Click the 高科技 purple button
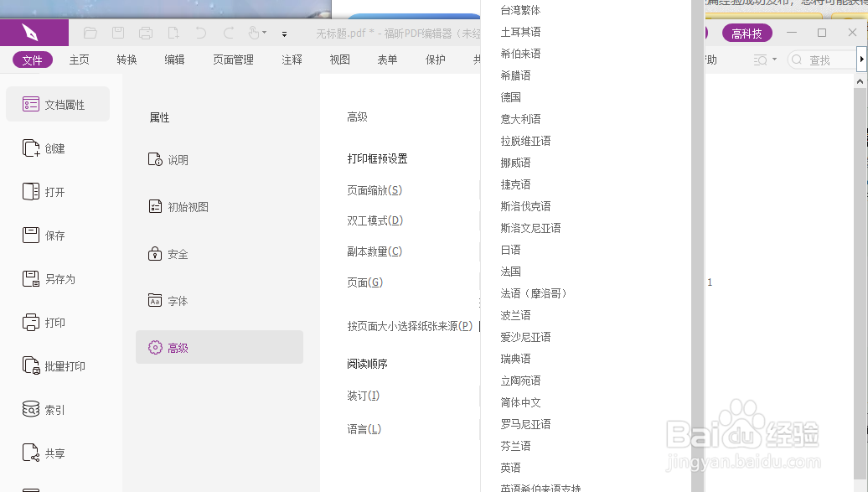Screen dimensions: 868x492 tap(747, 34)
